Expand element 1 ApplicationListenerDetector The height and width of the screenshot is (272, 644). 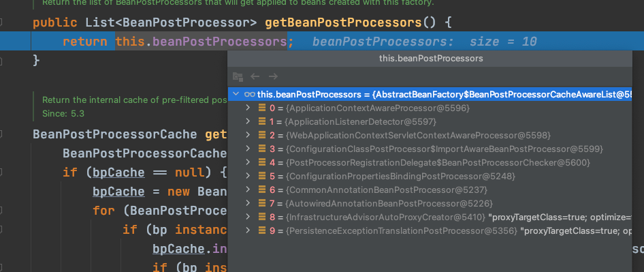[248, 121]
